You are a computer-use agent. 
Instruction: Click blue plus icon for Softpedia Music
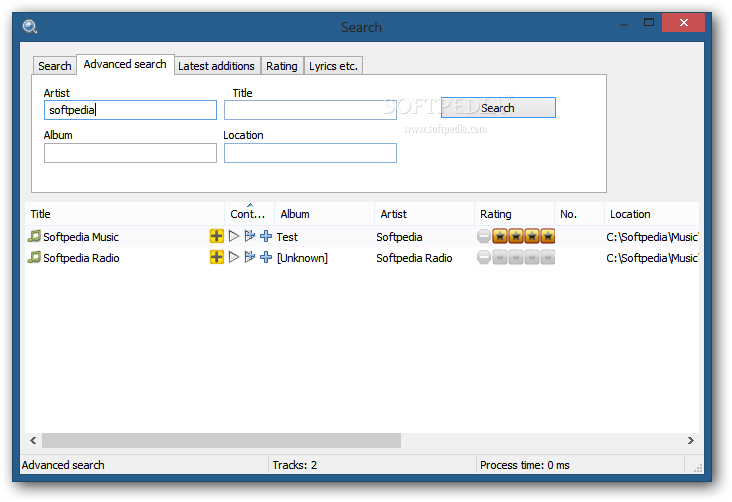(x=266, y=236)
